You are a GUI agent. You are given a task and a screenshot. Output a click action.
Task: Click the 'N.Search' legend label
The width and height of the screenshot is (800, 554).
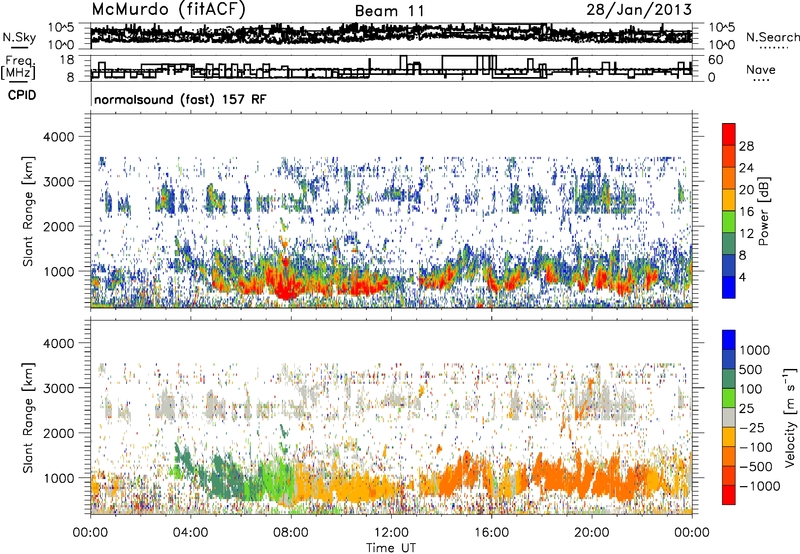point(772,37)
